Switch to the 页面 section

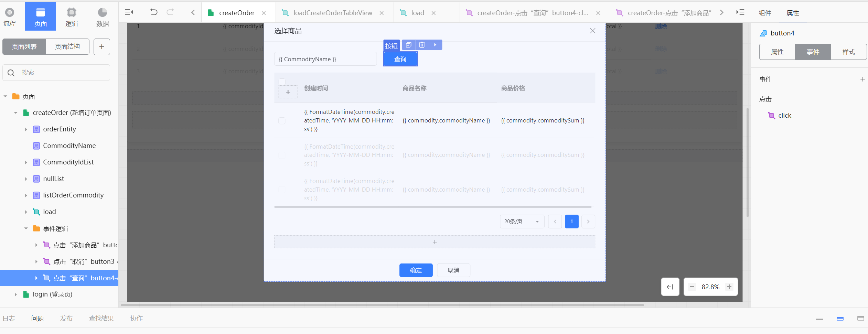(41, 16)
